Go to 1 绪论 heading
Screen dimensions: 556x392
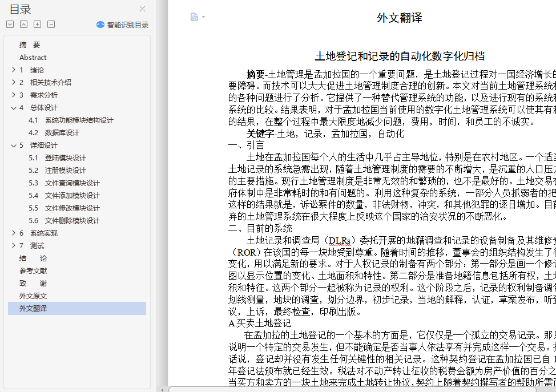tap(31, 70)
